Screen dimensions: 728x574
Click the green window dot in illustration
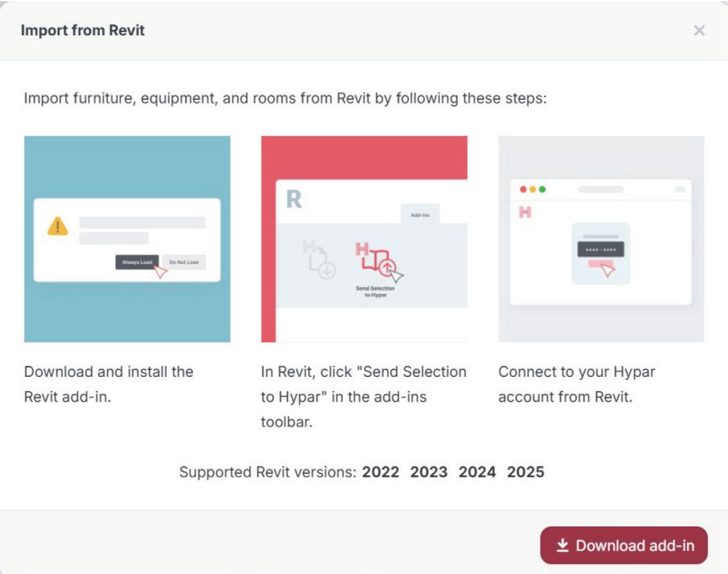(x=542, y=190)
